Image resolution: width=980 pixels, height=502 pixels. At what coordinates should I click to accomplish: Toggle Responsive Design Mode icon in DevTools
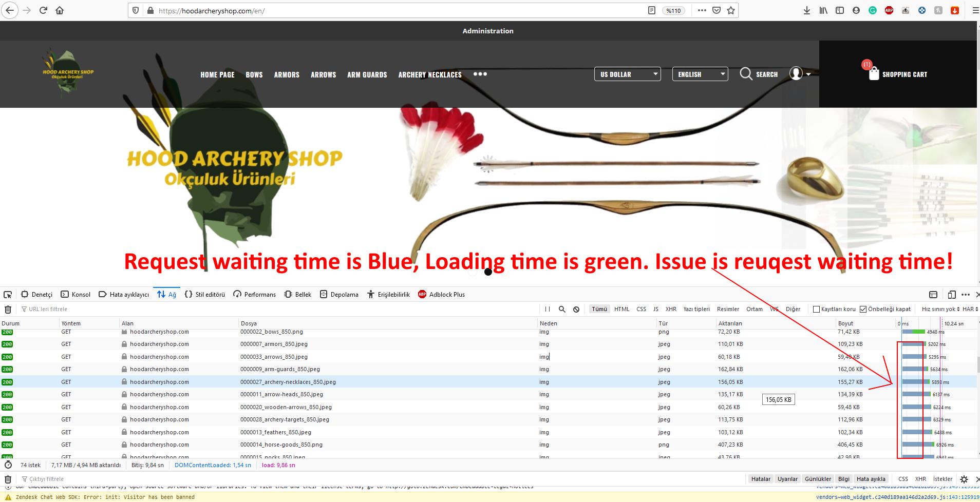tap(951, 294)
